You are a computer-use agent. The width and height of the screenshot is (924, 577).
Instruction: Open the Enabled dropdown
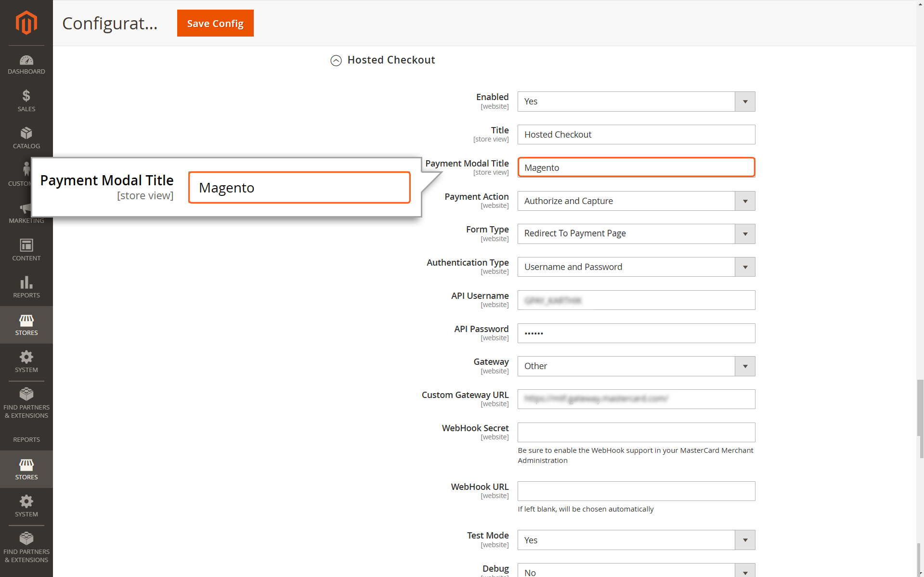636,102
